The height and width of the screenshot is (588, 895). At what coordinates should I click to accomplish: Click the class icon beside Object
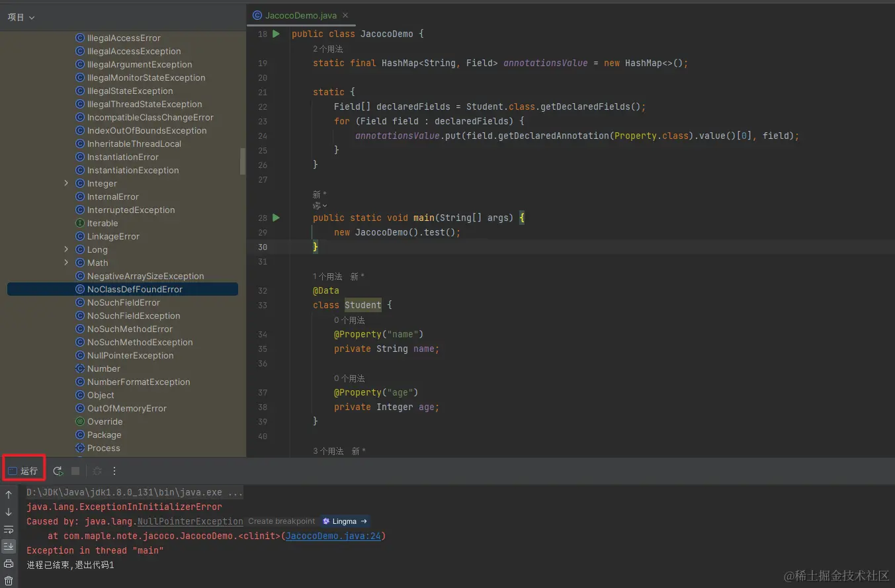tap(80, 396)
